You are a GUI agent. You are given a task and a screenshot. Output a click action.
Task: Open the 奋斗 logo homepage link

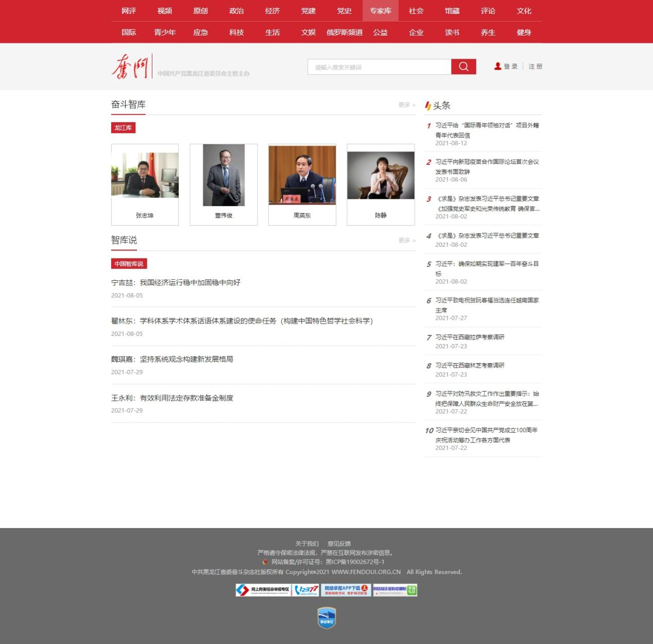[131, 67]
